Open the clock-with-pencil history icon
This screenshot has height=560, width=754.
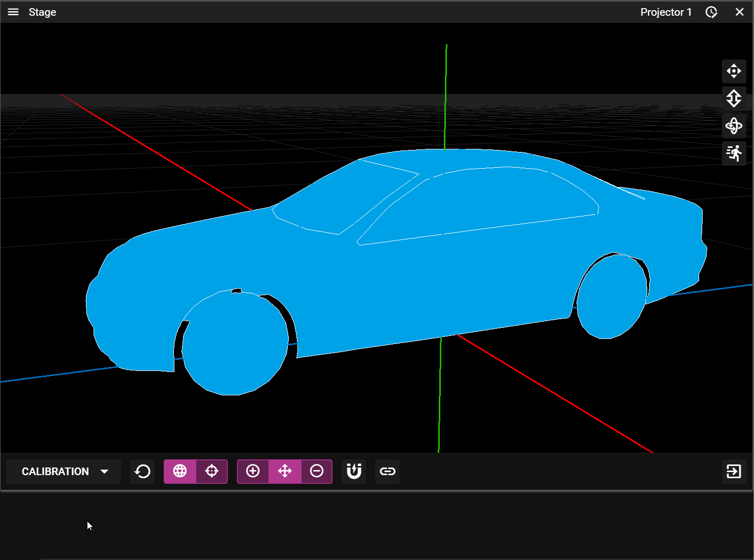(711, 12)
